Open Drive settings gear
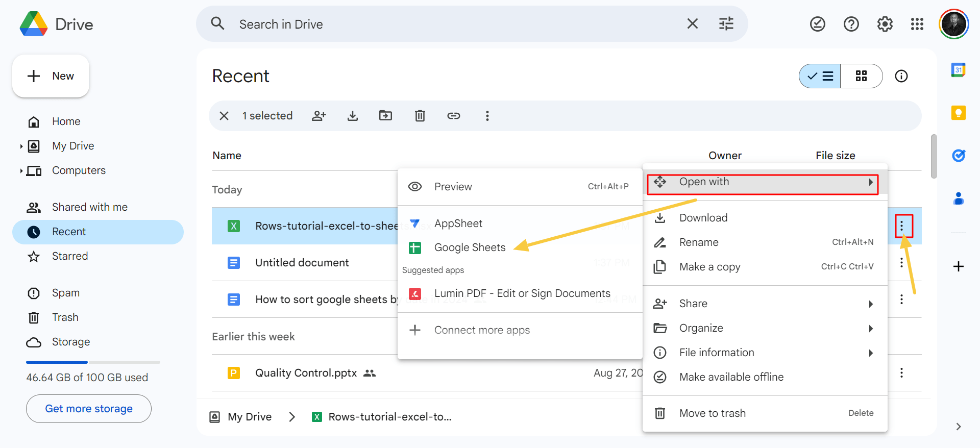 885,24
